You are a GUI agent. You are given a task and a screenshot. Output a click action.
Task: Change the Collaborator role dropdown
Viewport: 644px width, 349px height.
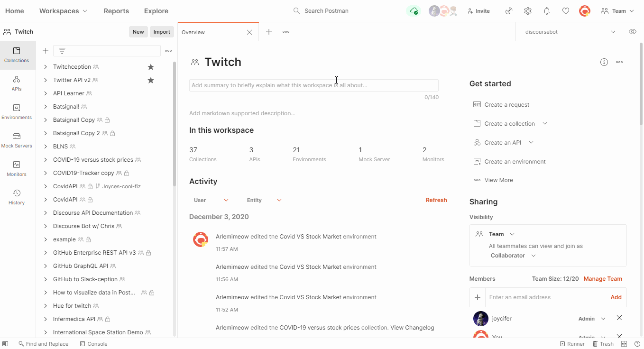coord(513,256)
